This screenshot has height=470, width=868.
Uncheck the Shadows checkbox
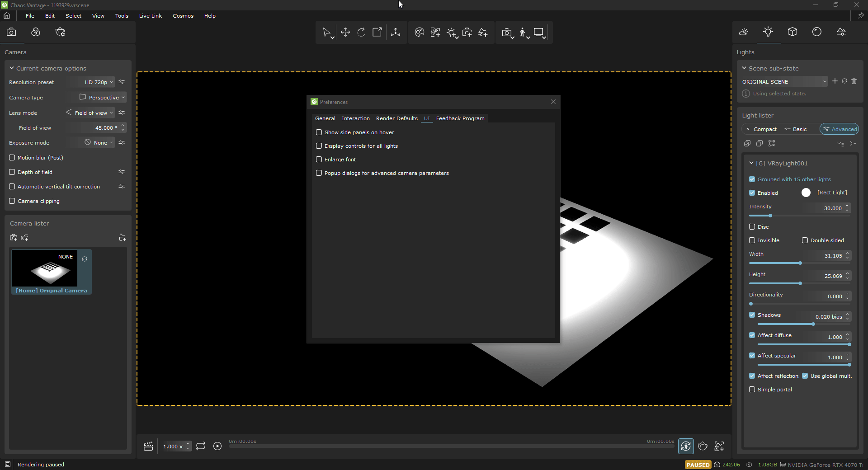pos(752,315)
